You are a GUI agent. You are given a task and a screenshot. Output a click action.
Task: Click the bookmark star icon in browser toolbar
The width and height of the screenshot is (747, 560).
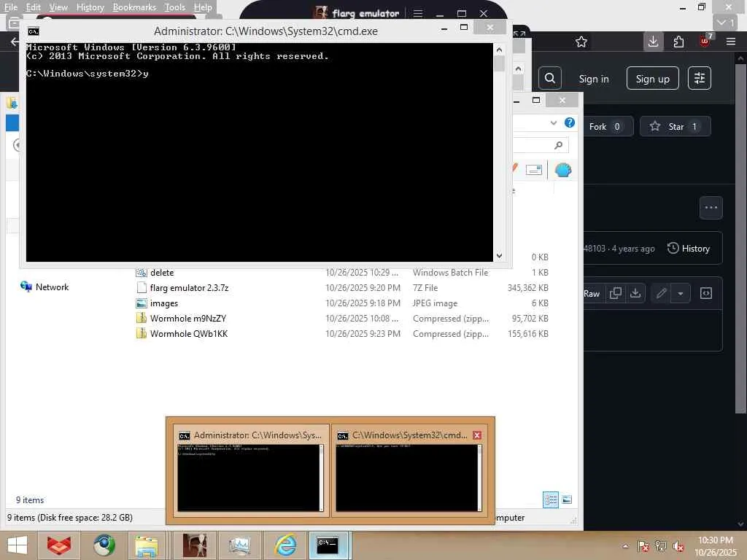[x=581, y=42]
